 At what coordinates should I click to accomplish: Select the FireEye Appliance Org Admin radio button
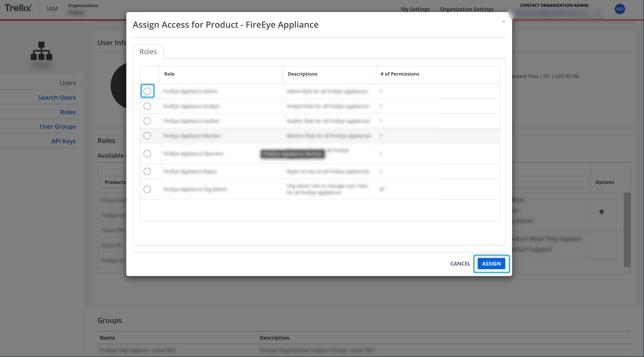[x=147, y=189]
